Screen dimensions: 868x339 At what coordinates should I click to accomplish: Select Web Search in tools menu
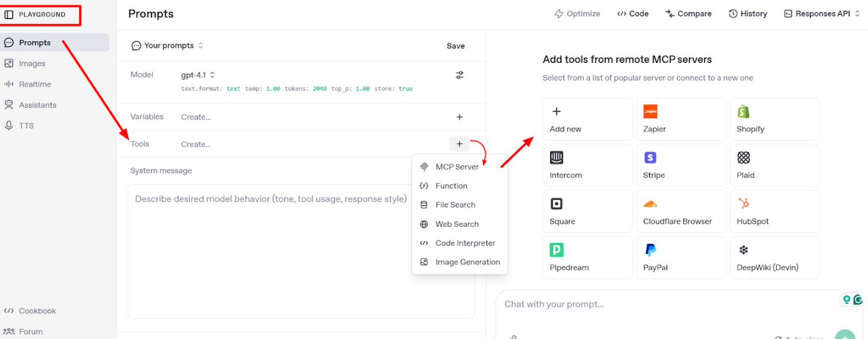tap(456, 224)
